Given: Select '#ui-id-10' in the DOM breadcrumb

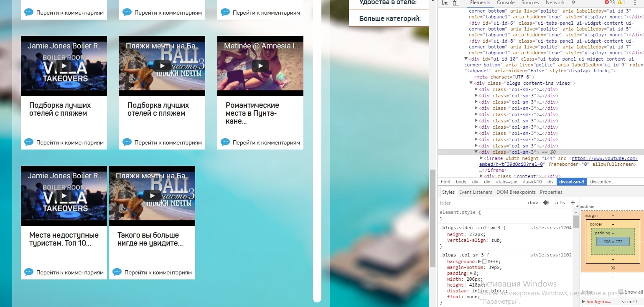Looking at the screenshot, I should pyautogui.click(x=533, y=182).
